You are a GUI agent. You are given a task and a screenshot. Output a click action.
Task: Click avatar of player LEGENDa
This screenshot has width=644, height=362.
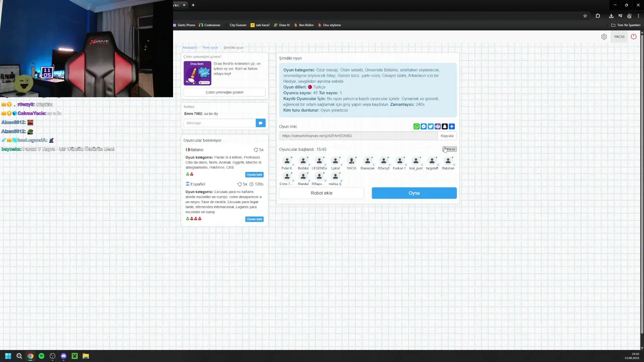319,161
